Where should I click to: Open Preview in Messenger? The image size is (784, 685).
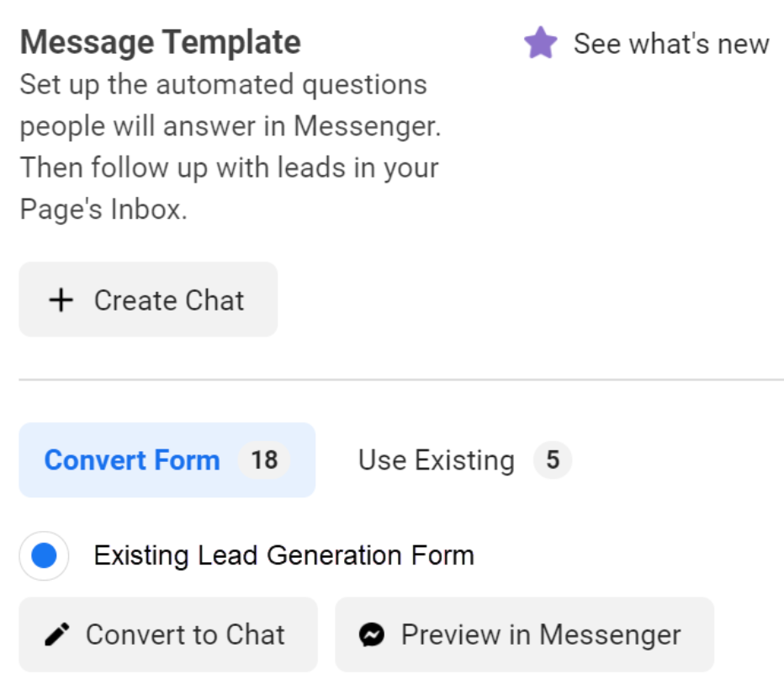click(525, 635)
